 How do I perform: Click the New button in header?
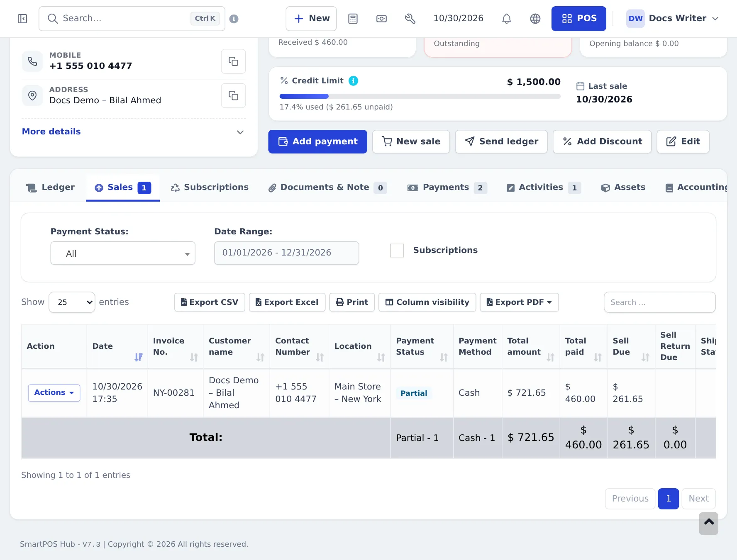tap(311, 19)
